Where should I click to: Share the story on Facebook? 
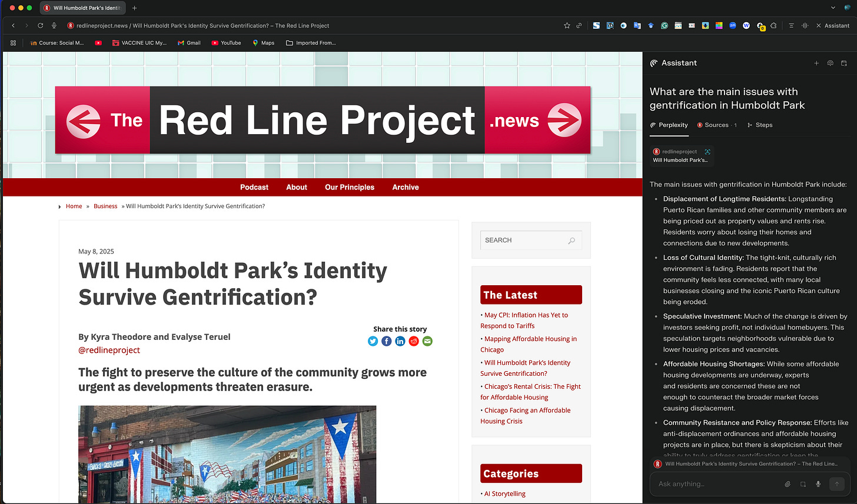coord(386,341)
